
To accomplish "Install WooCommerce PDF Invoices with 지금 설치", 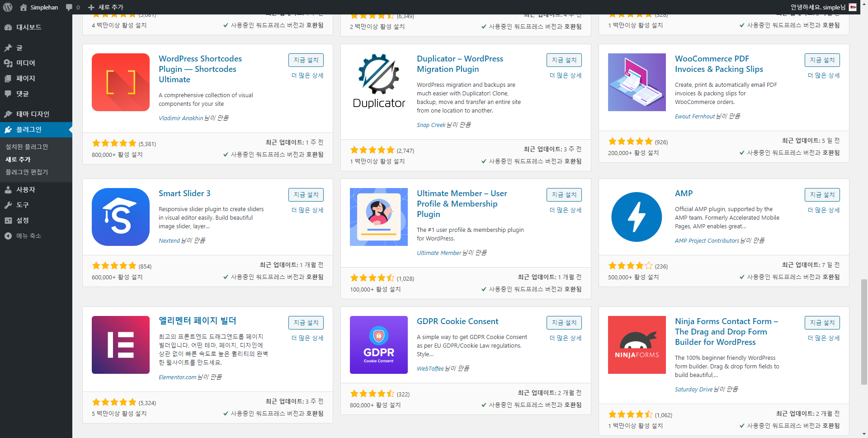I will click(x=822, y=60).
